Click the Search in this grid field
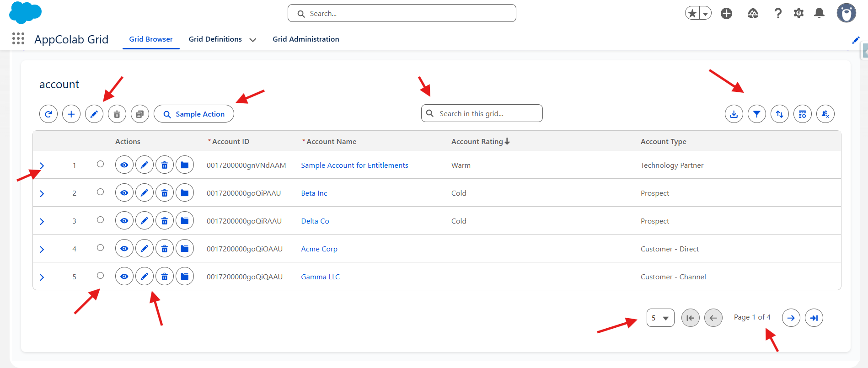Viewport: 868px width, 368px height. 482,113
